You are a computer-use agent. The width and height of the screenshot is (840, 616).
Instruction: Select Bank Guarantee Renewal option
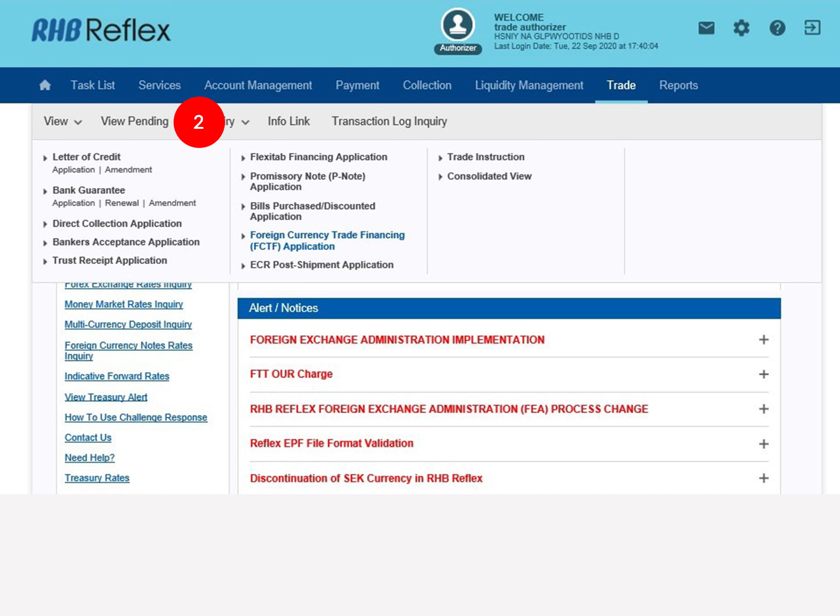coord(122,203)
